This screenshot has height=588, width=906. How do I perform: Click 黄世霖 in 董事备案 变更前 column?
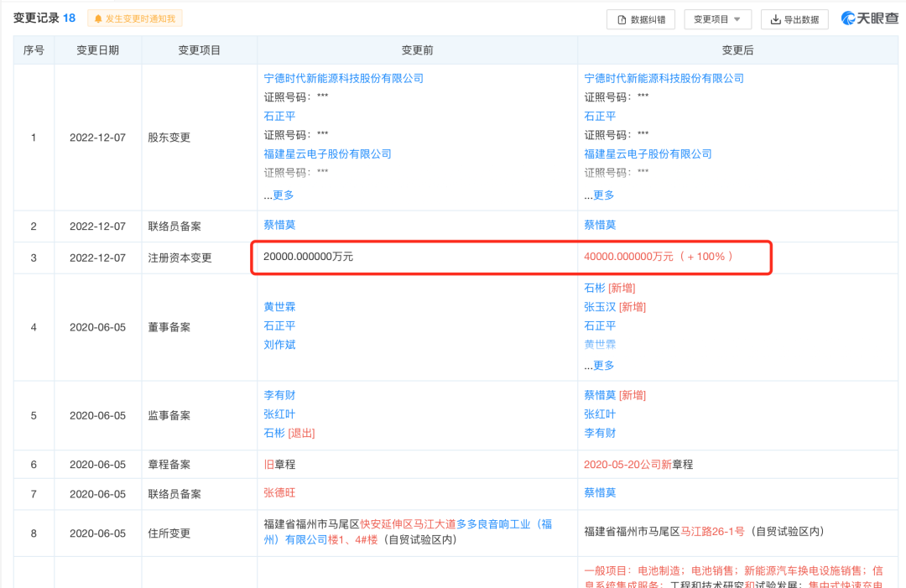[x=279, y=307]
